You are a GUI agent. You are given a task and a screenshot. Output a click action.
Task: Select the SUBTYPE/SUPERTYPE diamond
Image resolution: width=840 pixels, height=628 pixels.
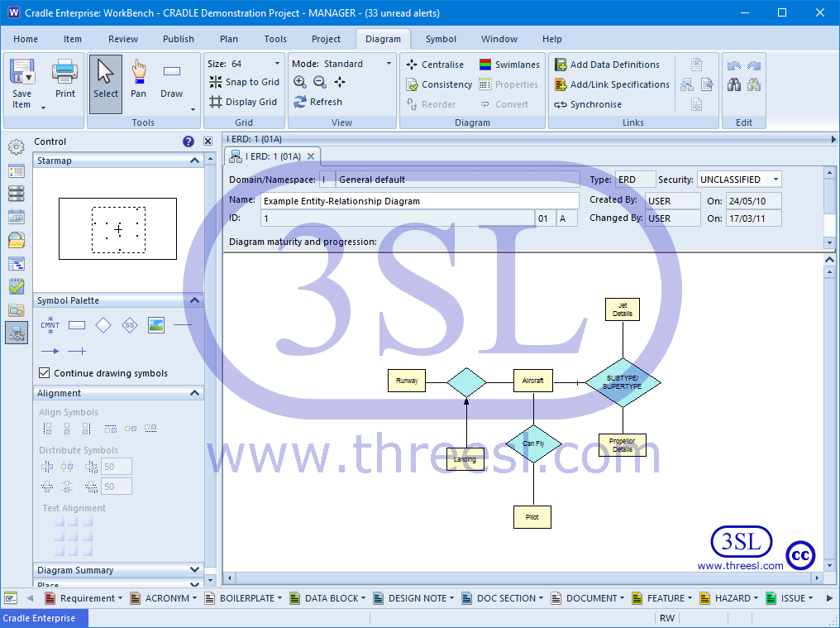623,382
